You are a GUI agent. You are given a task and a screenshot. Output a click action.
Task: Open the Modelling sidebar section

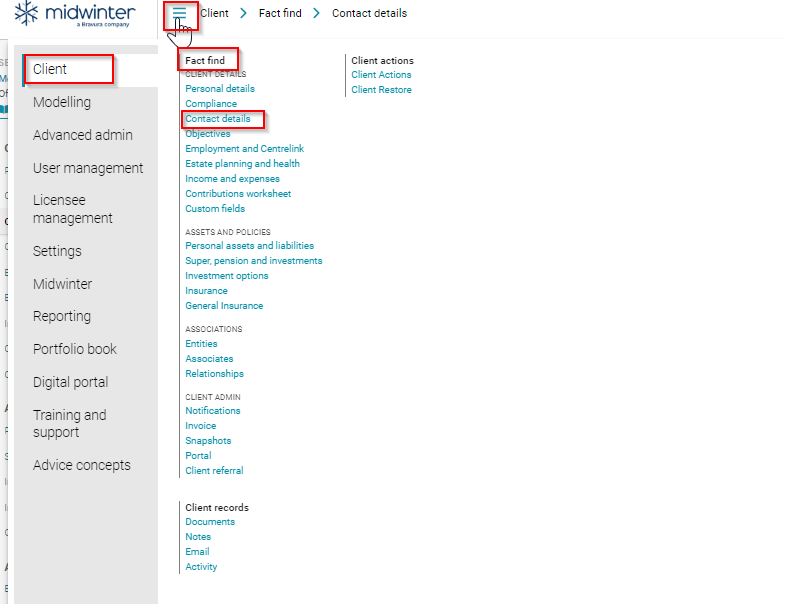[x=62, y=102]
